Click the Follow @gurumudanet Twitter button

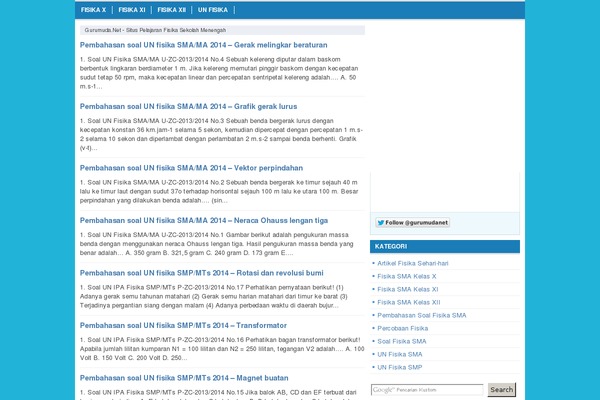(x=412, y=222)
